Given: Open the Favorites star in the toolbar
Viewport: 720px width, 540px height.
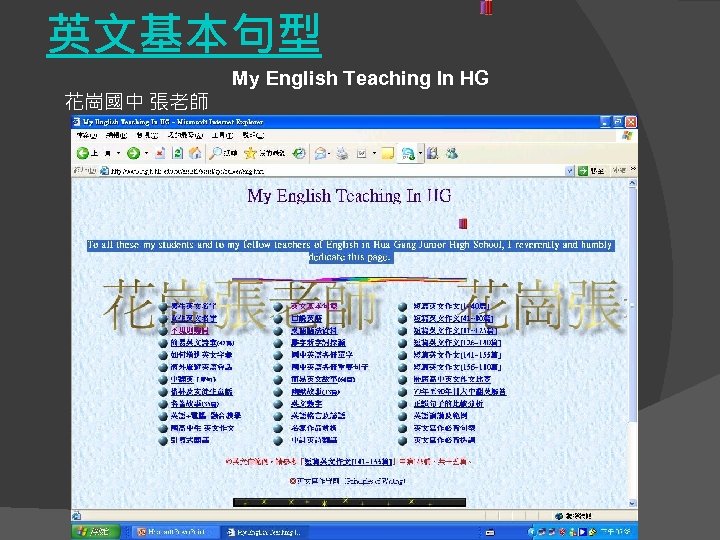Looking at the screenshot, I should (x=250, y=153).
